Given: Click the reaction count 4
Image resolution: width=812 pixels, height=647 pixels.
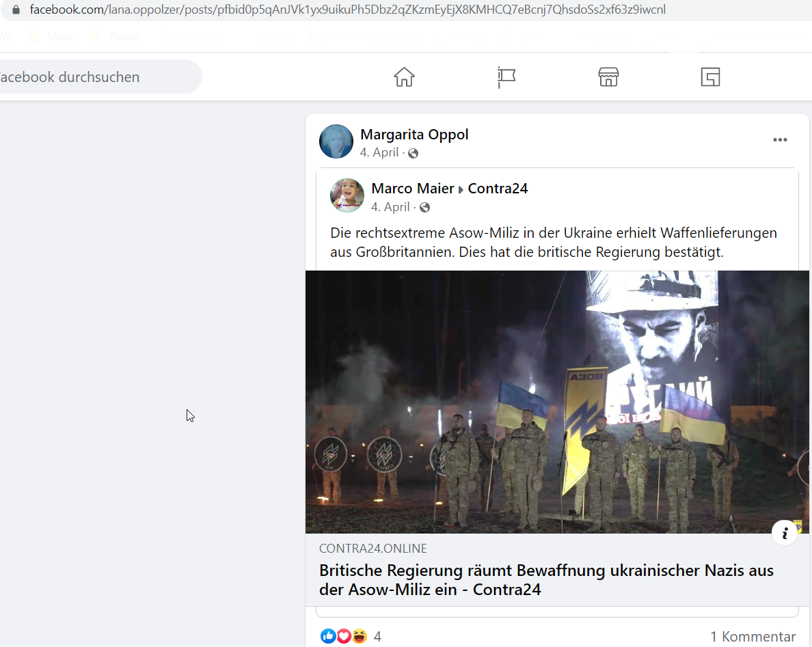Looking at the screenshot, I should point(377,636).
